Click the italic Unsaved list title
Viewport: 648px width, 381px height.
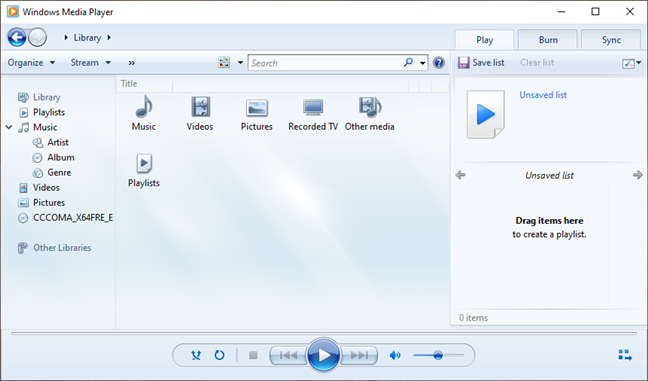(549, 176)
